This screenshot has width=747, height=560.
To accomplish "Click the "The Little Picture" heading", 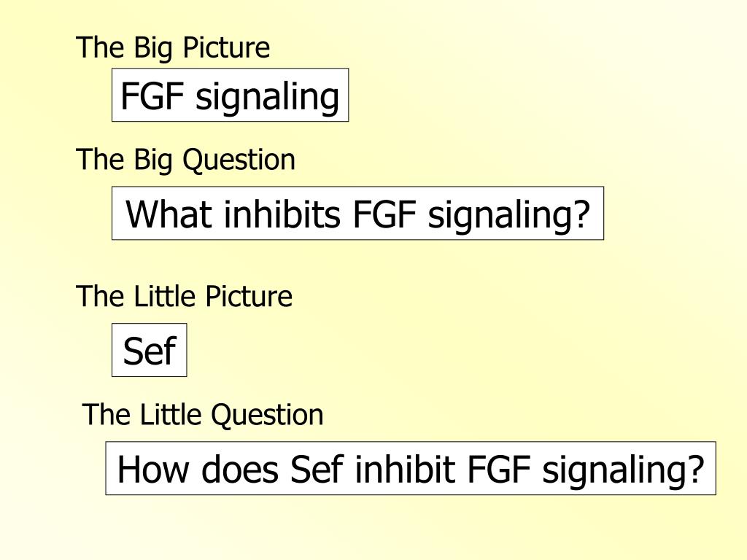I will click(x=184, y=296).
